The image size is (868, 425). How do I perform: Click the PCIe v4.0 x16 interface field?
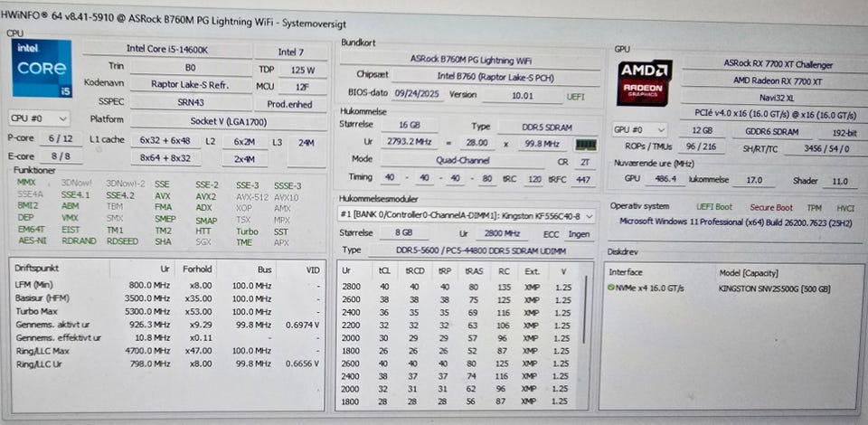775,115
